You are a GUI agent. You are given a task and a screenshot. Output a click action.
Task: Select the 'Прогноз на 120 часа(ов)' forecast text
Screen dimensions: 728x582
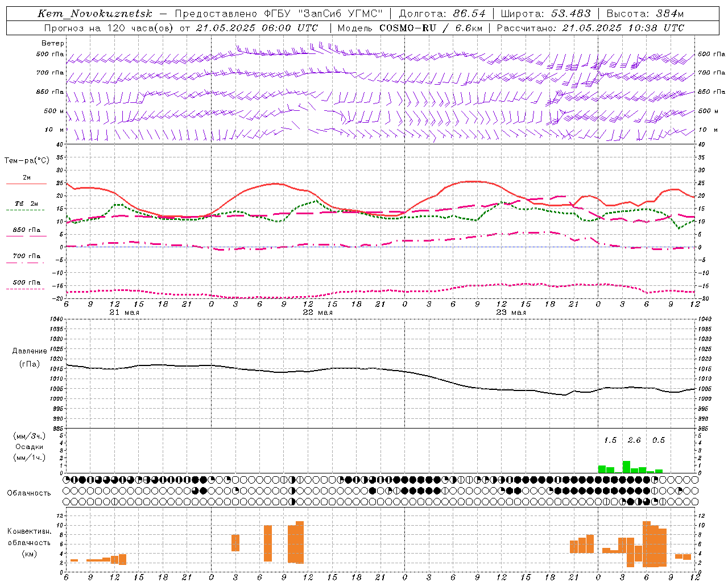click(x=109, y=28)
